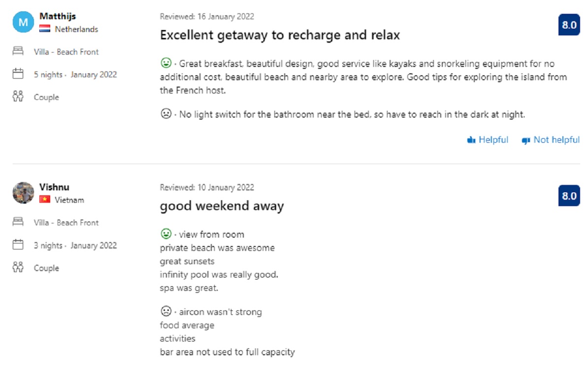Click the sad face in Matthijs's review

166,114
